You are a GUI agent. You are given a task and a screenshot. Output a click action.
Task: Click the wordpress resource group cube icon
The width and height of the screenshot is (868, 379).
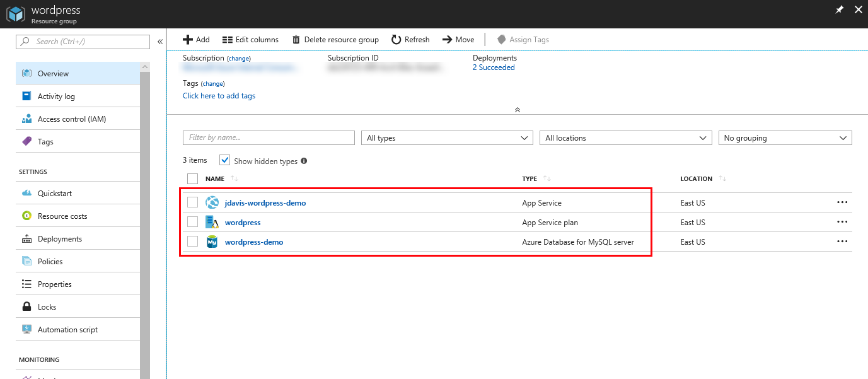(16, 15)
